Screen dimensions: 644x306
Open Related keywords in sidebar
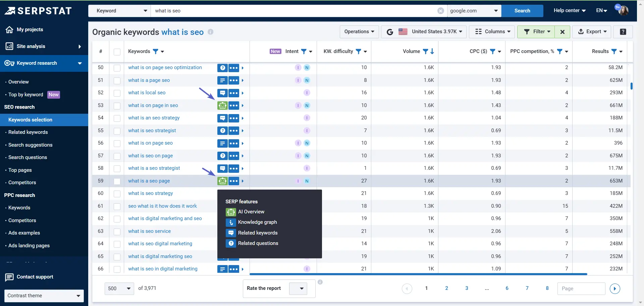[x=28, y=132]
